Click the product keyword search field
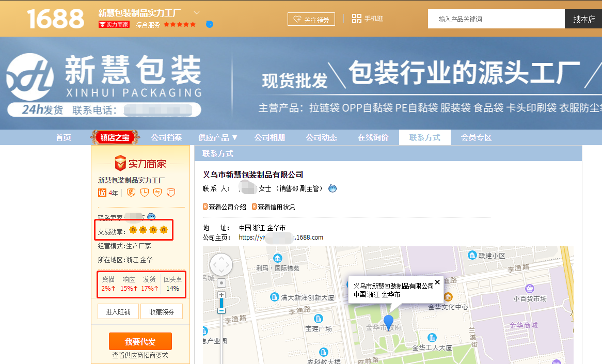Viewport: 602px width, 364px height. [497, 19]
